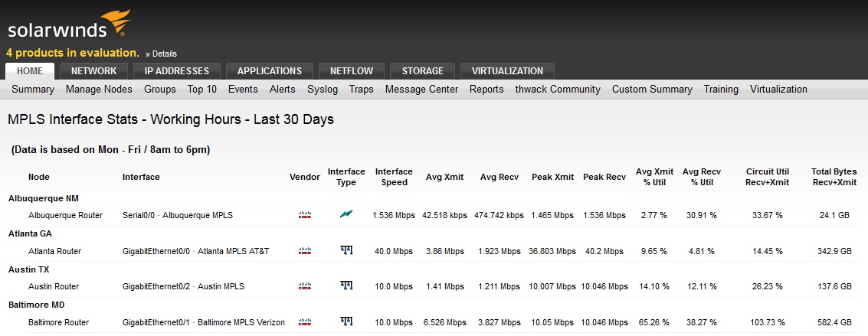Click the Node column header
The height and width of the screenshot is (336, 868).
click(39, 177)
